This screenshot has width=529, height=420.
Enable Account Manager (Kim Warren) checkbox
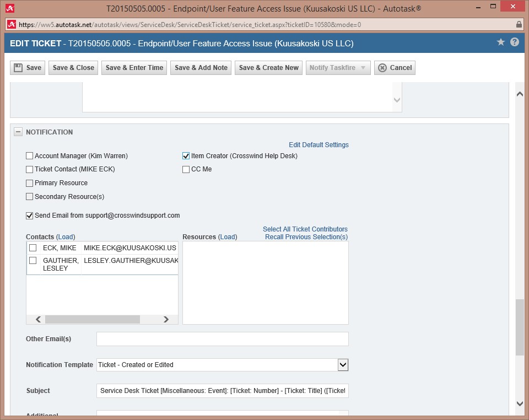pos(30,156)
